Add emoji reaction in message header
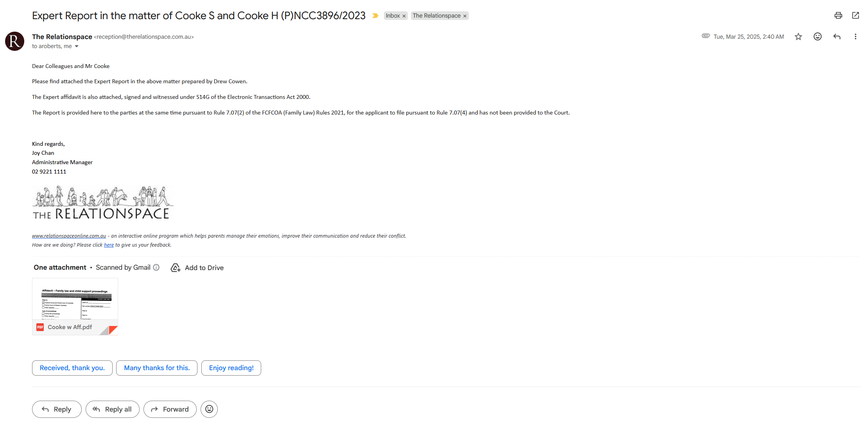The height and width of the screenshot is (428, 868). [818, 37]
